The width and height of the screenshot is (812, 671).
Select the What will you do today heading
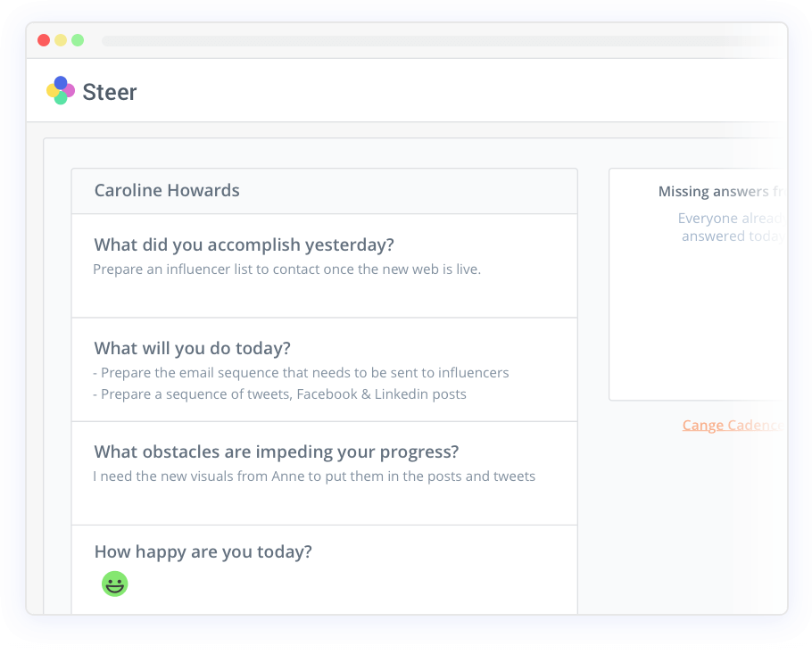192,348
